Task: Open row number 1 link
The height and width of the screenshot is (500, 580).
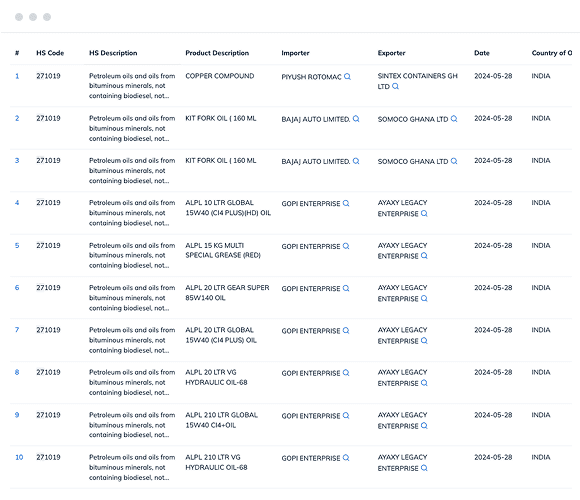Action: pos(17,76)
